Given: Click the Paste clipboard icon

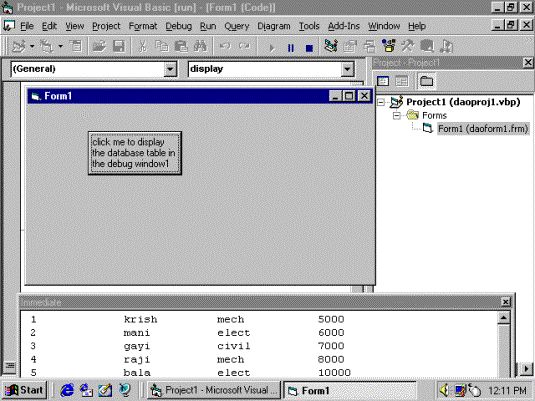Looking at the screenshot, I should [181, 46].
